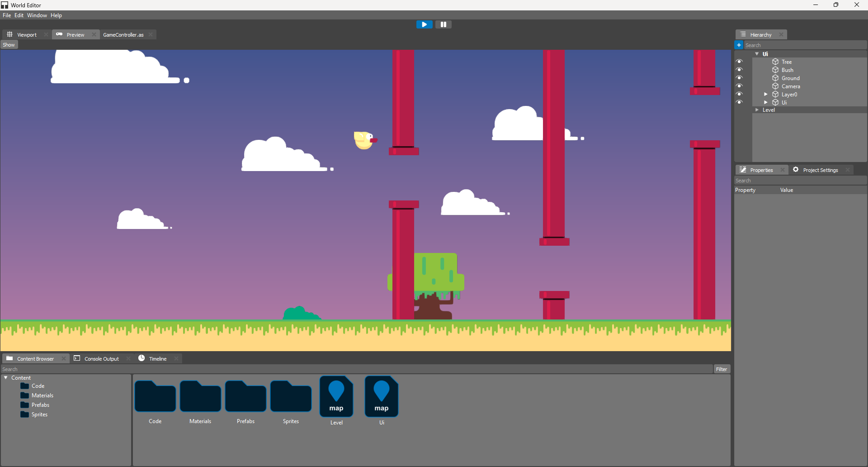Click the Console Output terminal icon
Viewport: 868px width, 467px height.
point(77,358)
